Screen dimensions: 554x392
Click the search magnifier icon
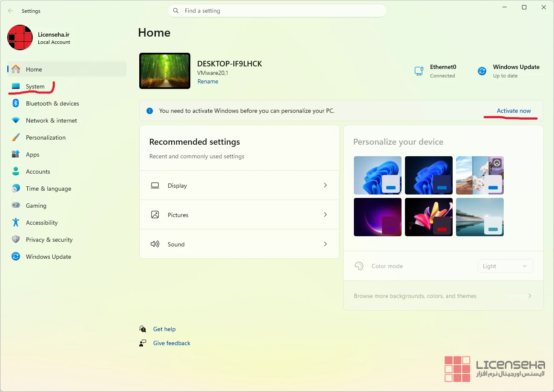[x=176, y=11]
